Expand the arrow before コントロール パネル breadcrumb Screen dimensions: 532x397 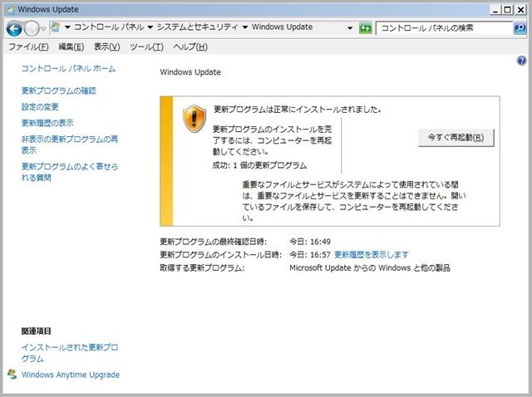tap(67, 27)
